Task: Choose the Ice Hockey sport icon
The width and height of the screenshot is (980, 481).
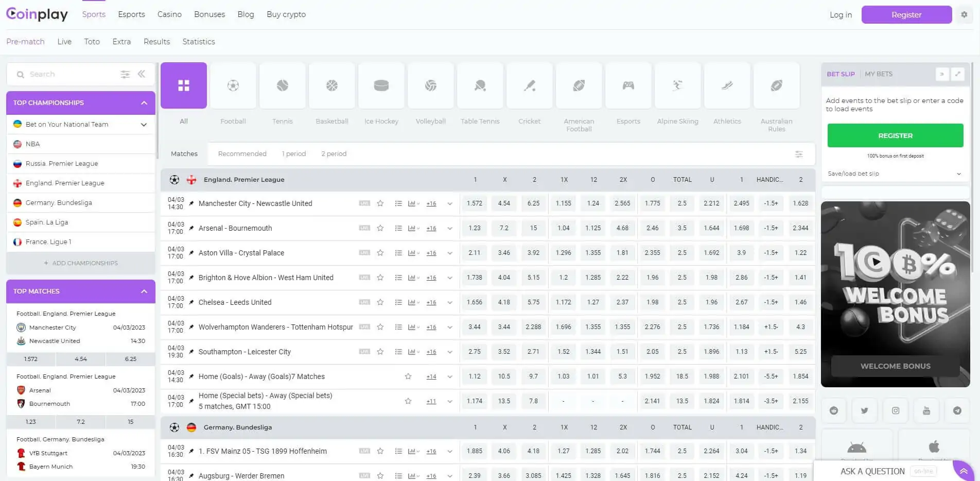Action: [x=381, y=86]
